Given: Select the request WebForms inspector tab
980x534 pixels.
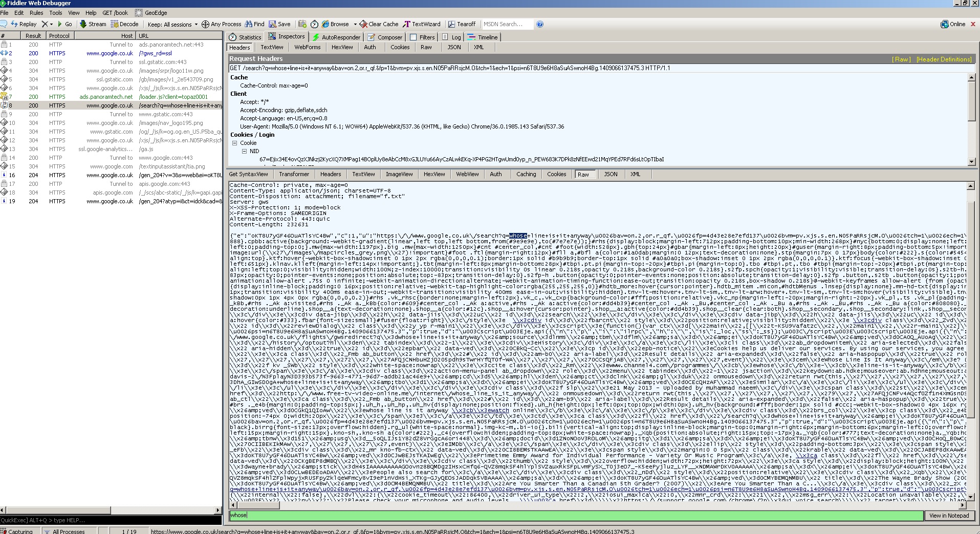Looking at the screenshot, I should [x=308, y=47].
